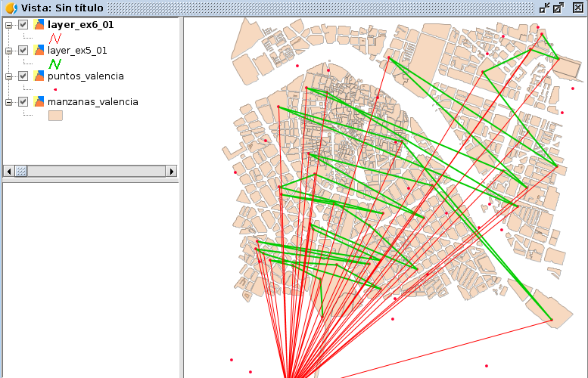Hide the layer_ex6_01 layer via checkbox

23,25
